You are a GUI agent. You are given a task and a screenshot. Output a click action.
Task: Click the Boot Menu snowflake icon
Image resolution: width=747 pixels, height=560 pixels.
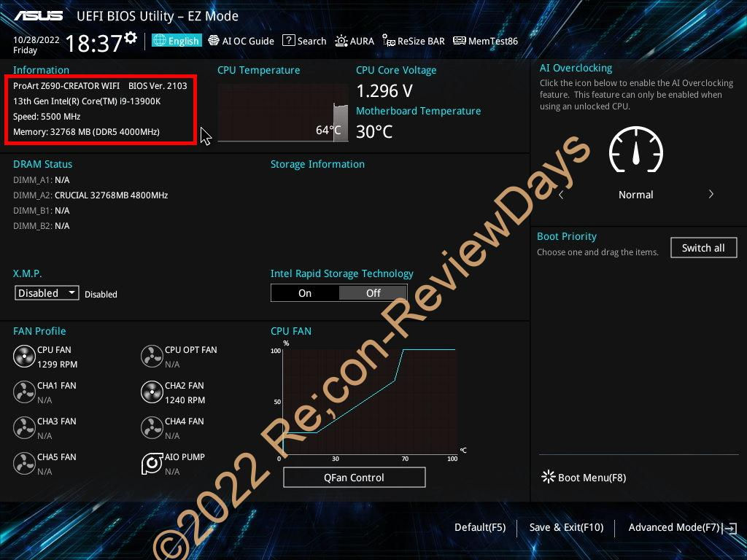[549, 477]
